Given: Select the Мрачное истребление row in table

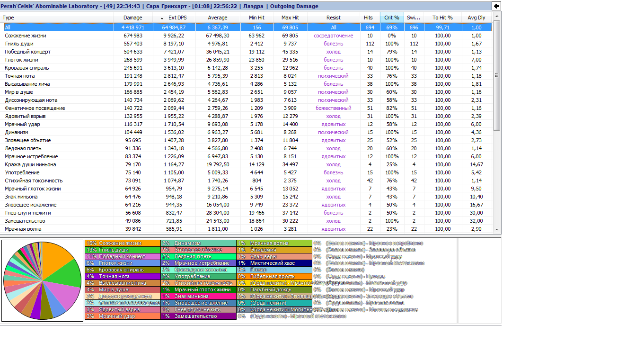Looking at the screenshot, I should pos(246,156).
